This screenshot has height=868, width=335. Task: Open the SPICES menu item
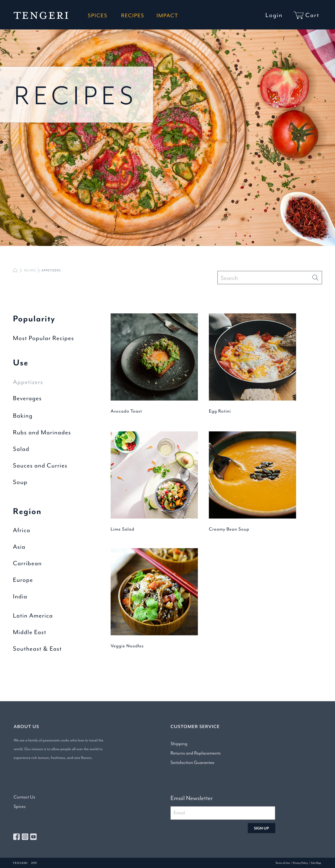(98, 16)
